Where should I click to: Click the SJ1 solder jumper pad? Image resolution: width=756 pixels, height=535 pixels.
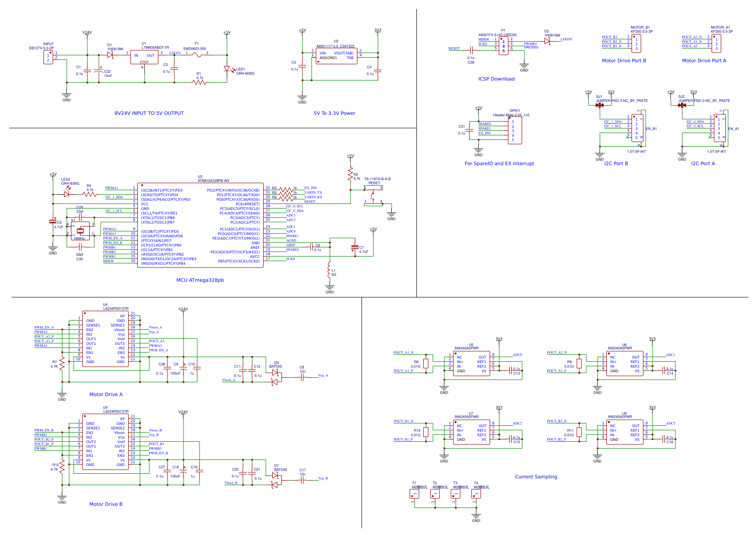click(x=599, y=105)
